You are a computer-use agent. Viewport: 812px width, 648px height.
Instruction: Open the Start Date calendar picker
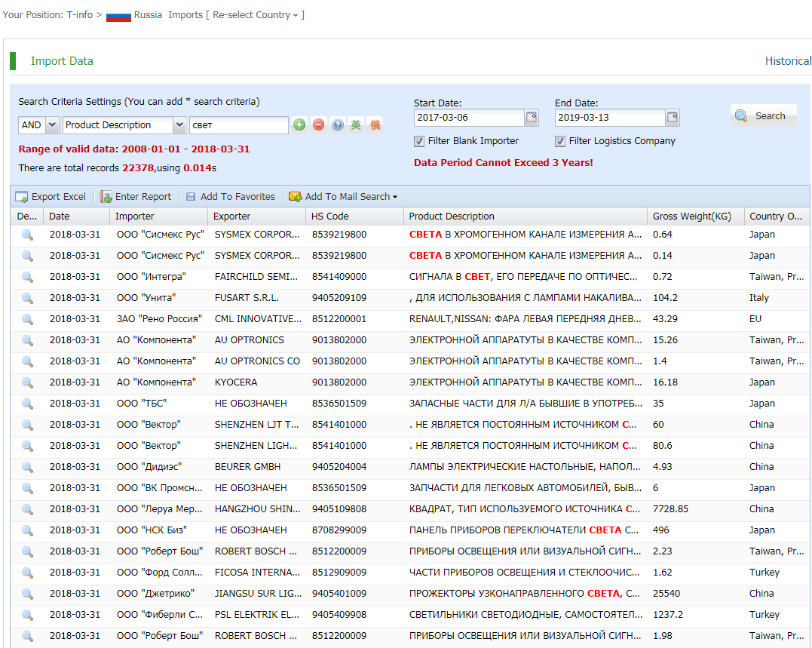532,118
